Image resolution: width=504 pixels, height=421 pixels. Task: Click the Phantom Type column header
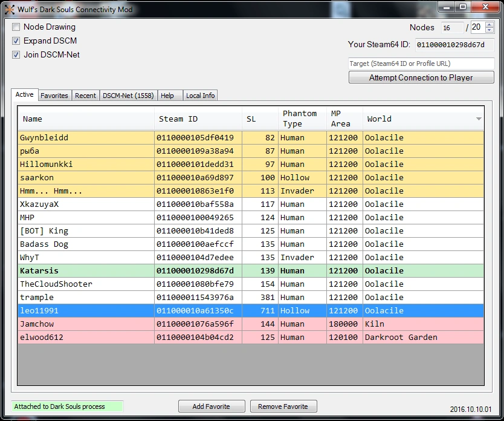coord(302,119)
